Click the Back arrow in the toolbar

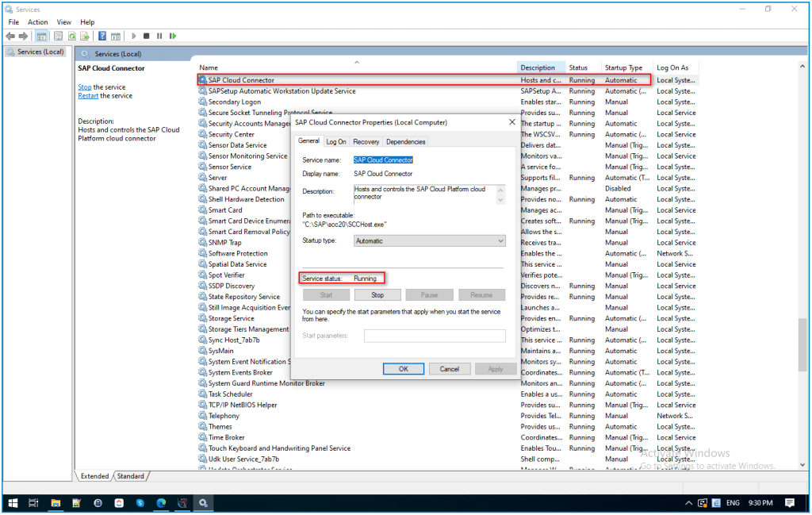(10, 36)
